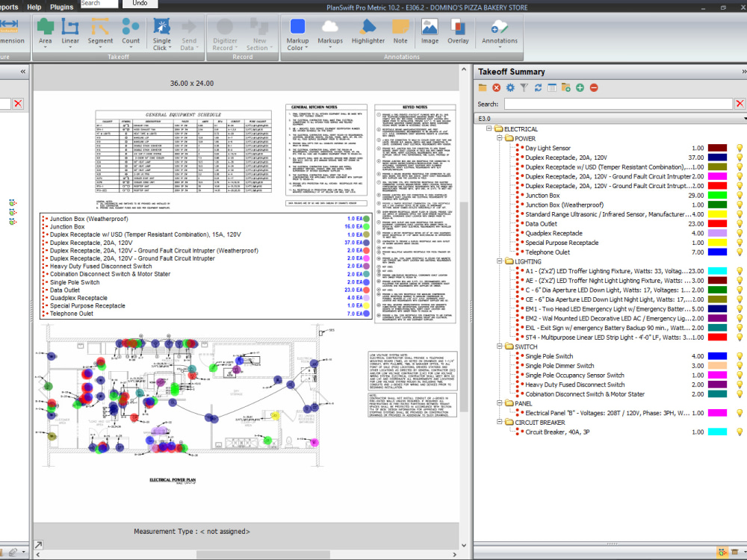Insert an Image annotation

pyautogui.click(x=430, y=32)
